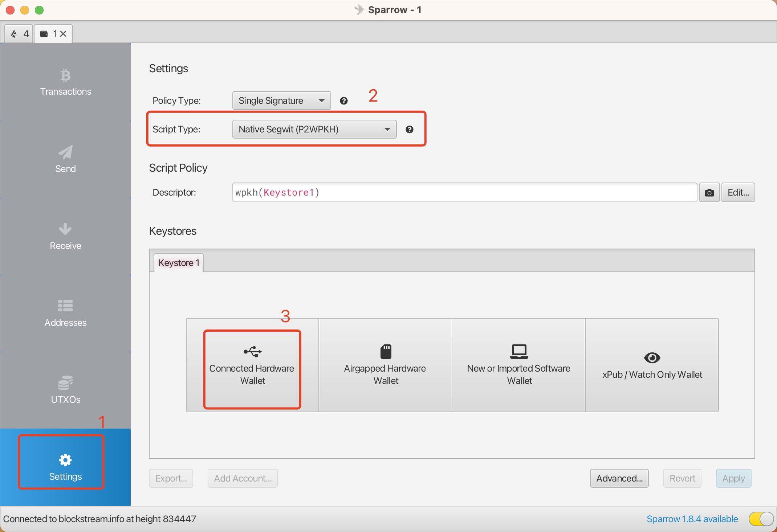Open the Send pane
The height and width of the screenshot is (532, 777).
coord(65,160)
